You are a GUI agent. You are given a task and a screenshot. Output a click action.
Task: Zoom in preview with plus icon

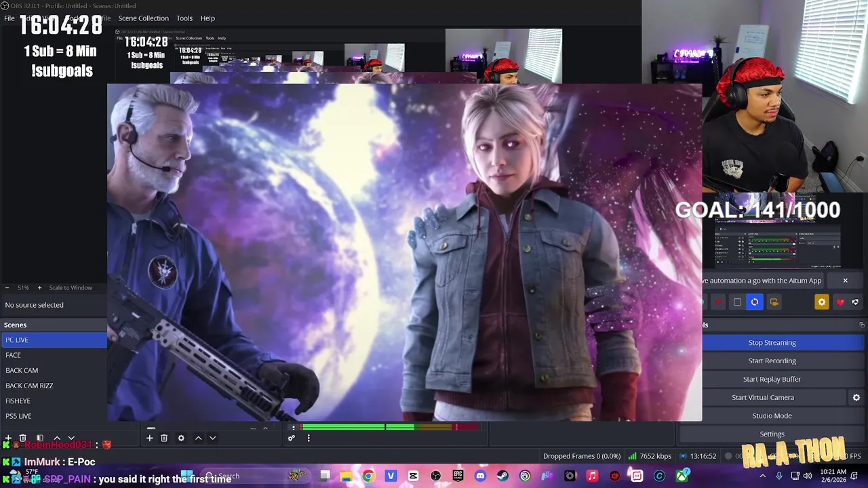39,288
